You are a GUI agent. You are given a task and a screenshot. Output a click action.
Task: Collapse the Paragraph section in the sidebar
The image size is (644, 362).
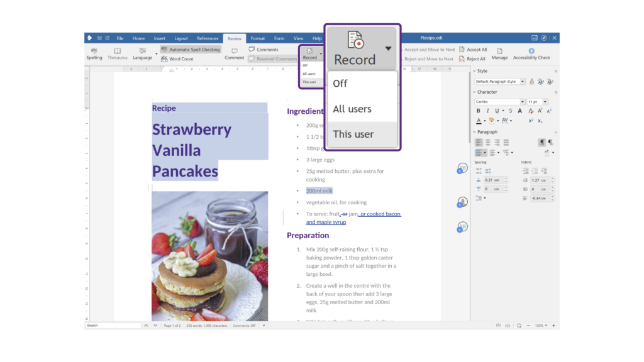click(475, 132)
